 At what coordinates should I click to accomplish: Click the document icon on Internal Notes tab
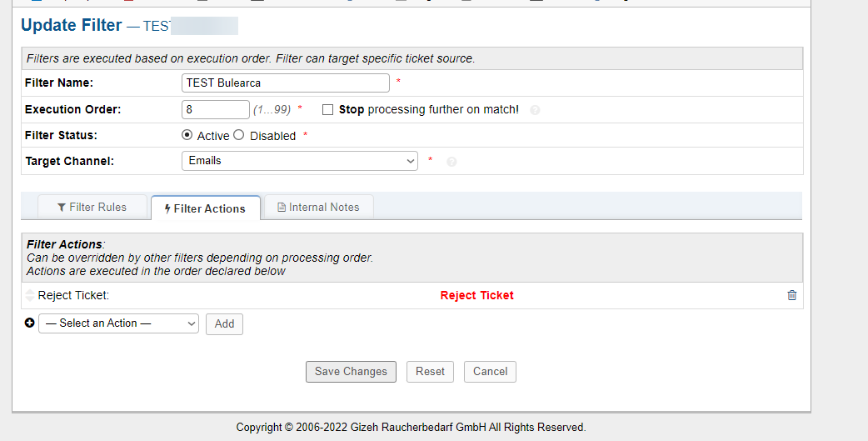tap(282, 208)
